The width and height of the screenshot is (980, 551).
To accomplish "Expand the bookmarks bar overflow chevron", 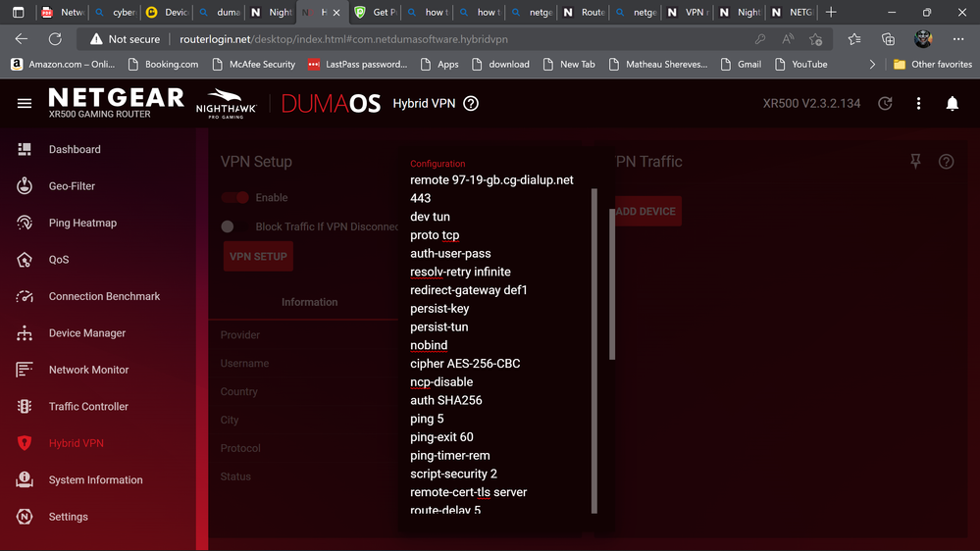I will point(872,65).
